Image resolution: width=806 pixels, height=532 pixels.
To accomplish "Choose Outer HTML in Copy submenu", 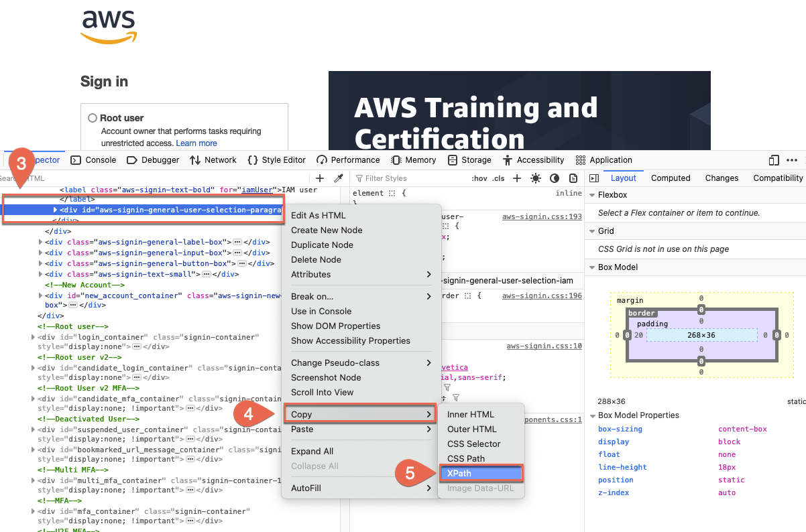I will [481, 429].
